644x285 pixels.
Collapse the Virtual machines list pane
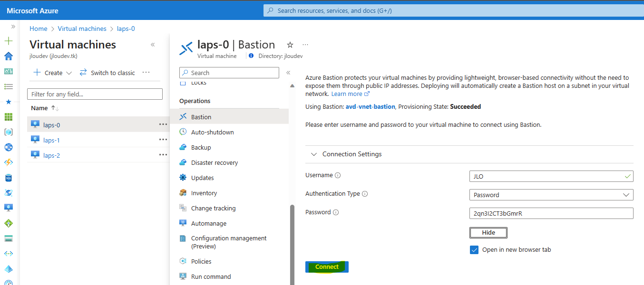click(x=153, y=45)
